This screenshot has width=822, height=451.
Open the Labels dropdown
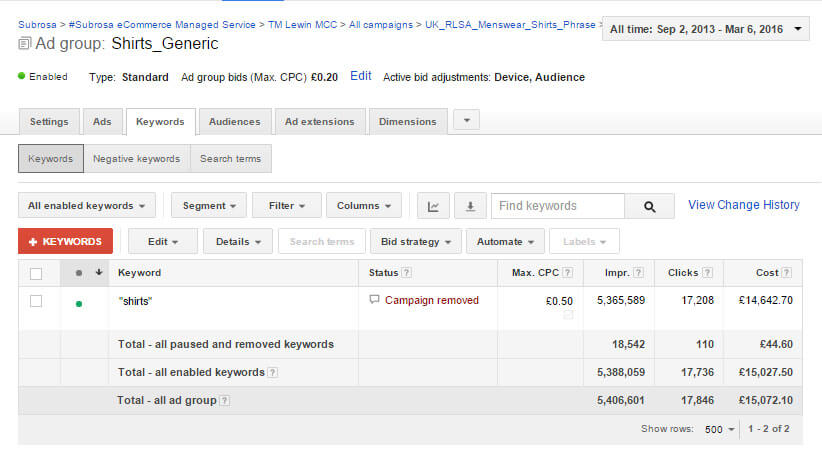tap(584, 241)
